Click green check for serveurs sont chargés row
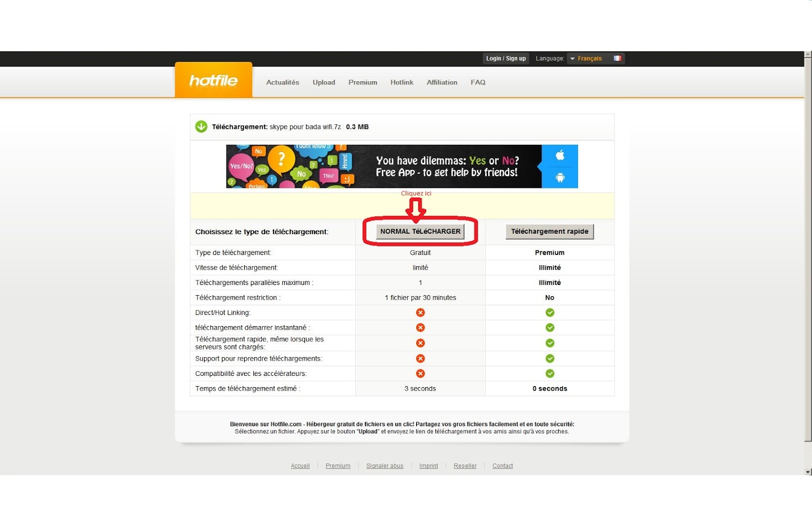 [x=550, y=343]
